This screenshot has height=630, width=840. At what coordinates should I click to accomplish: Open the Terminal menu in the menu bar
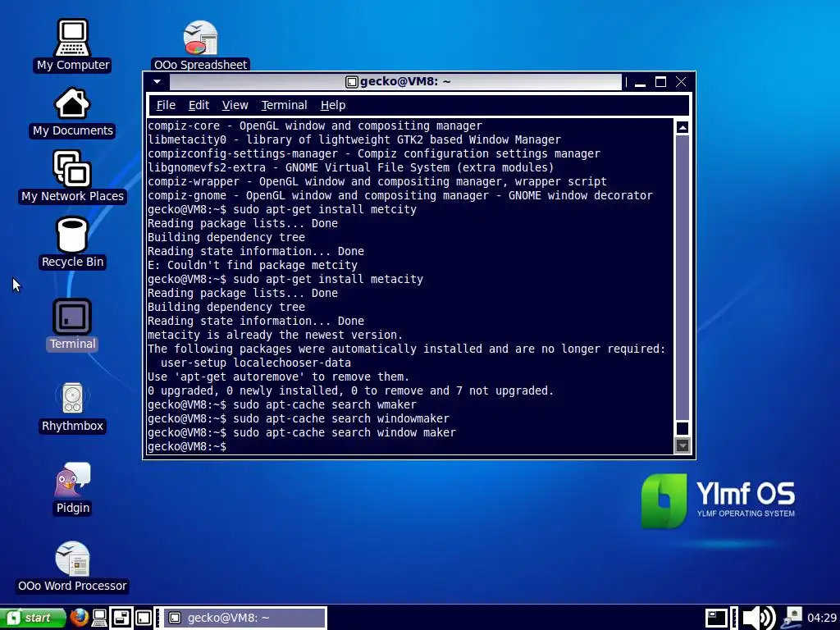coord(284,105)
